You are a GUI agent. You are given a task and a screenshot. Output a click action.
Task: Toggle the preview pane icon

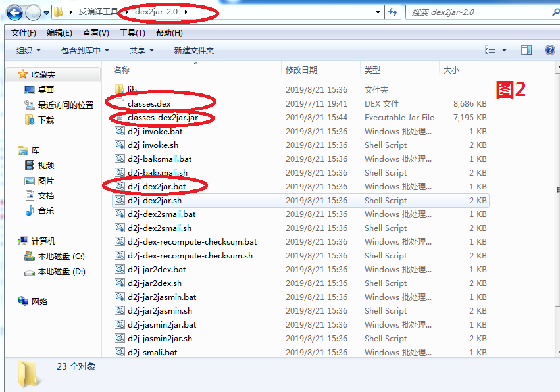pyautogui.click(x=526, y=50)
